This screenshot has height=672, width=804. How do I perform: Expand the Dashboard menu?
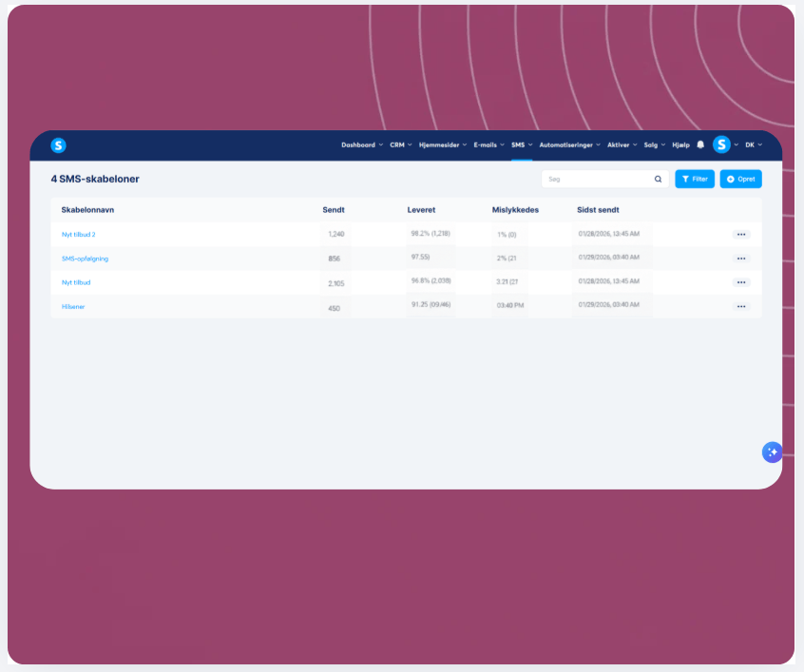(362, 145)
